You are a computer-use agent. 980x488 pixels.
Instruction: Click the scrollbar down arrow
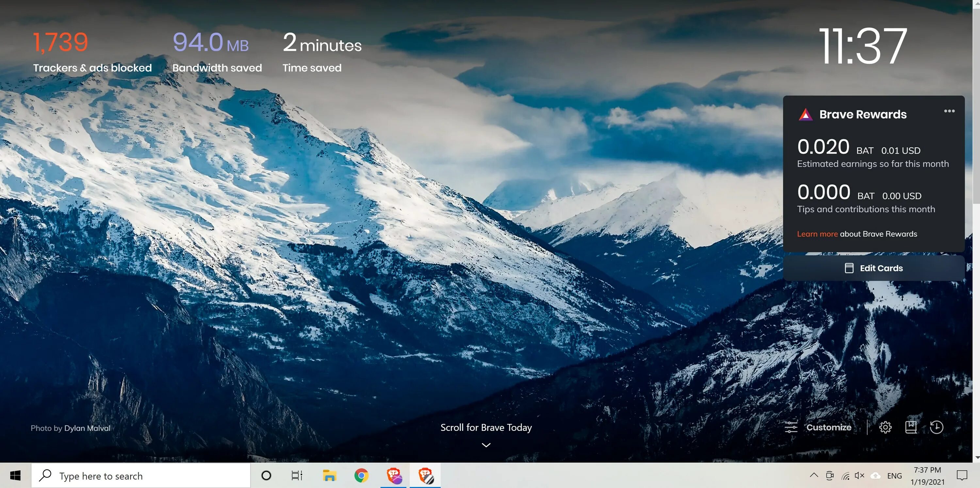pos(977,458)
